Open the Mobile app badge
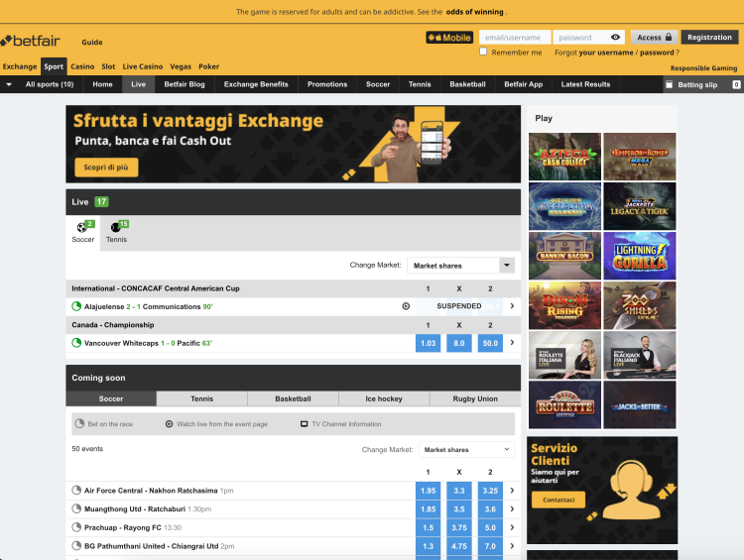Image resolution: width=744 pixels, height=560 pixels. click(x=448, y=38)
